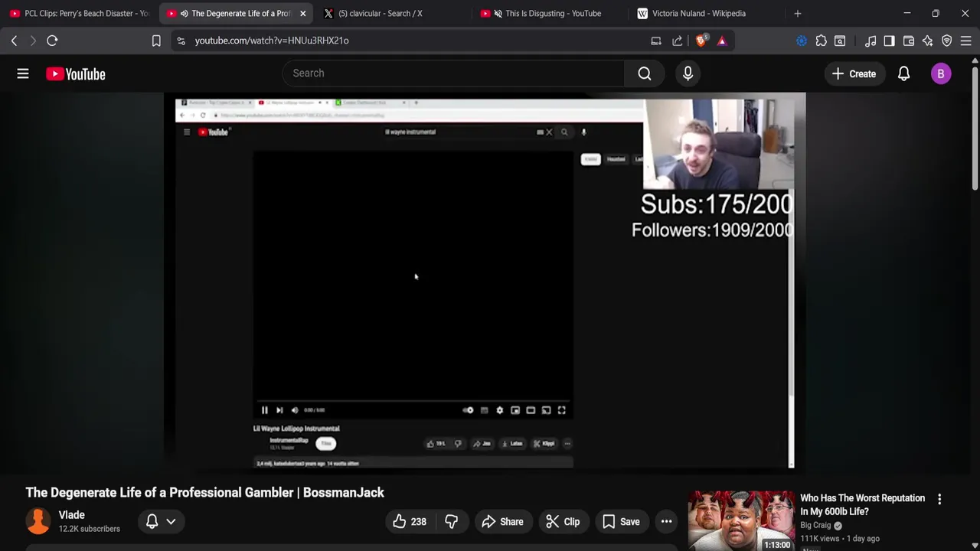
Task: Open more actions ellipsis under video
Action: [666, 522]
